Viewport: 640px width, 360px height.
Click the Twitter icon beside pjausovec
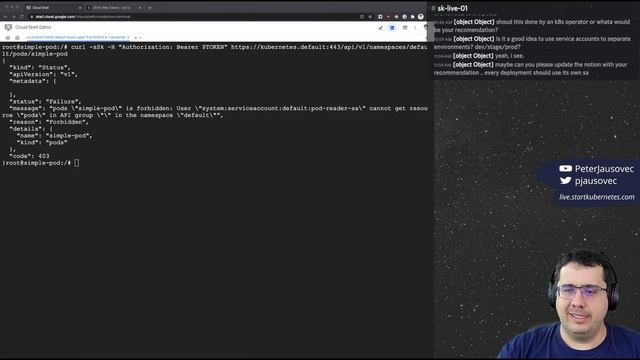pos(565,180)
